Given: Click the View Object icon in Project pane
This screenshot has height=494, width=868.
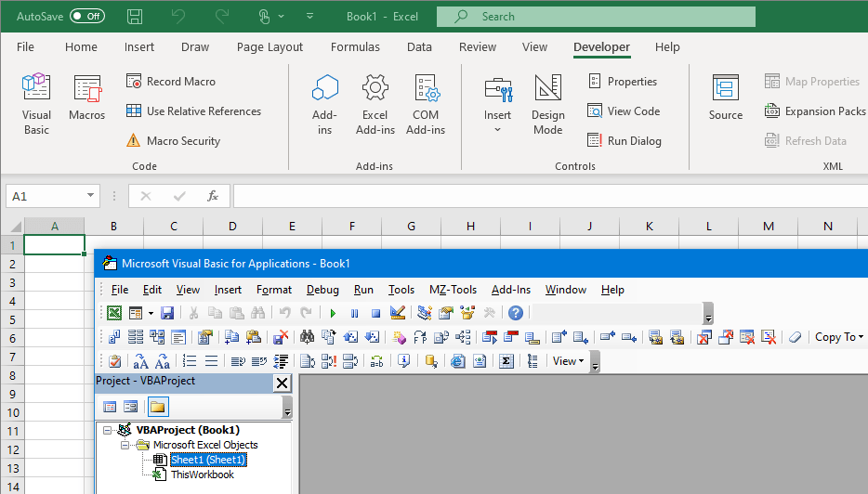Looking at the screenshot, I should click(x=131, y=407).
